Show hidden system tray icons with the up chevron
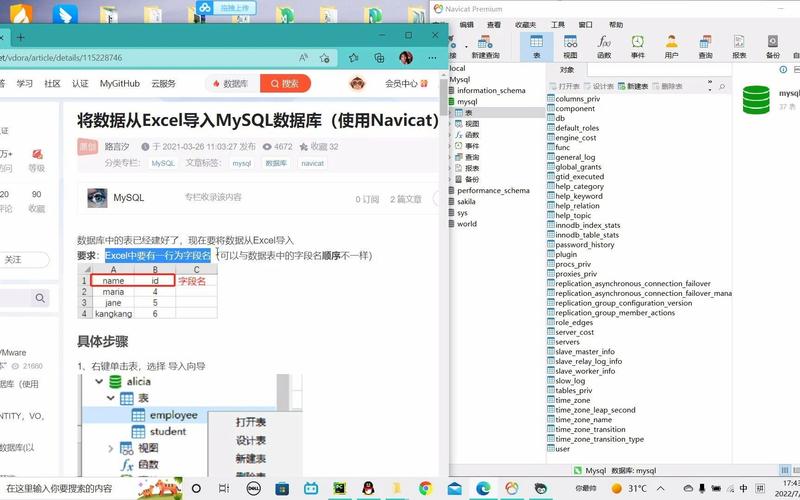The width and height of the screenshot is (800, 500). [660, 488]
